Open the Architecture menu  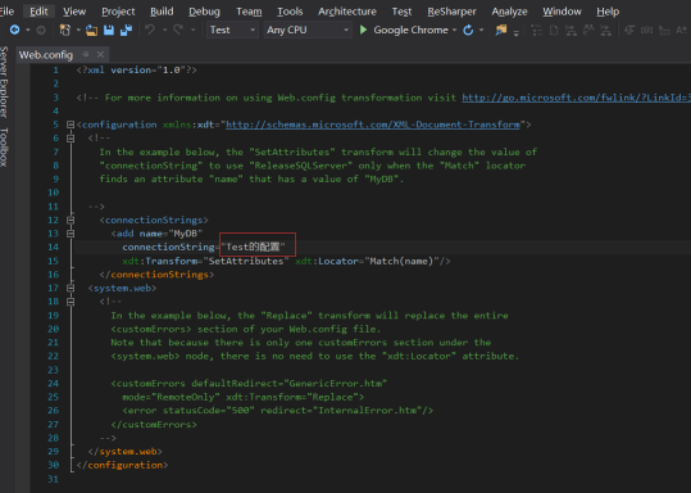point(347,11)
